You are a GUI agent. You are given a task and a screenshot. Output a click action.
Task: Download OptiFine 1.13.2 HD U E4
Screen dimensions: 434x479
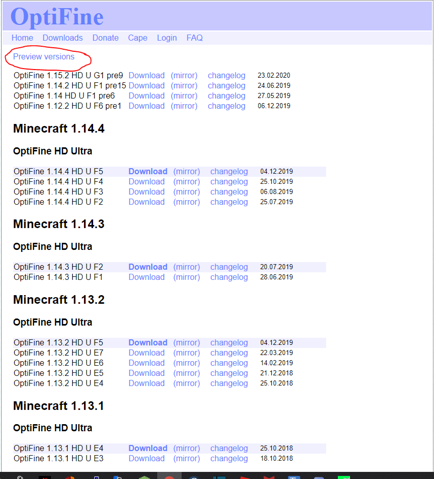(146, 383)
